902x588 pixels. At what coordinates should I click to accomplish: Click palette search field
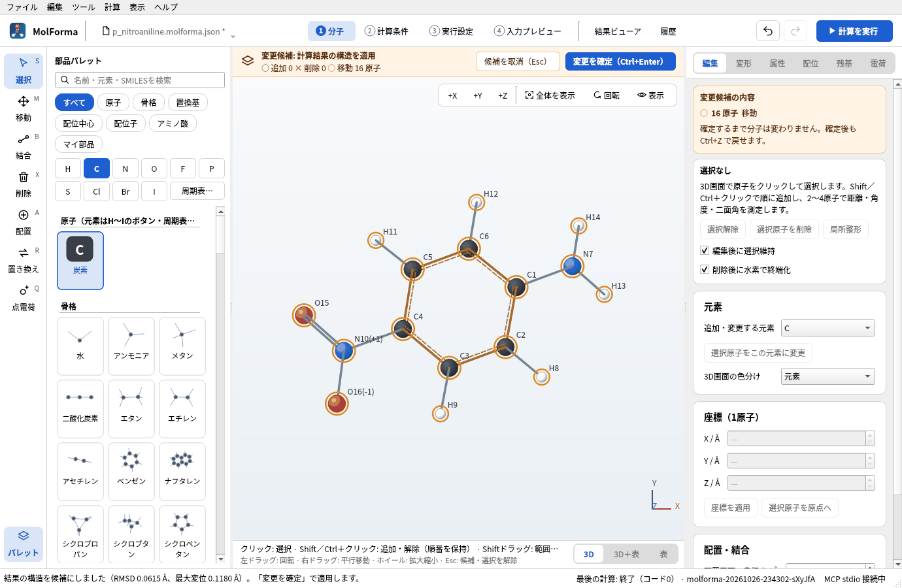click(x=140, y=80)
